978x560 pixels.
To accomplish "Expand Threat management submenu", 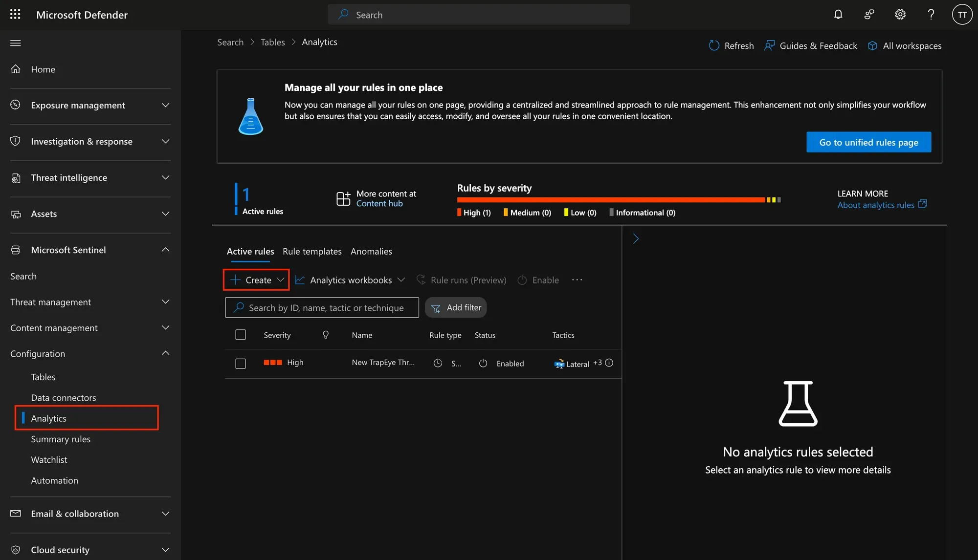I will 165,302.
